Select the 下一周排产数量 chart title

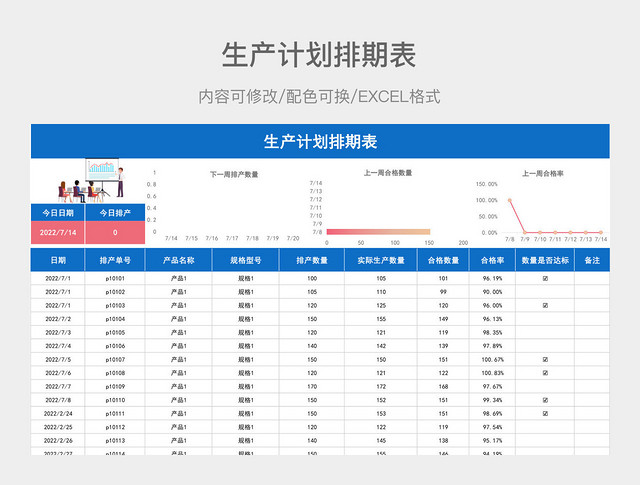click(x=234, y=174)
